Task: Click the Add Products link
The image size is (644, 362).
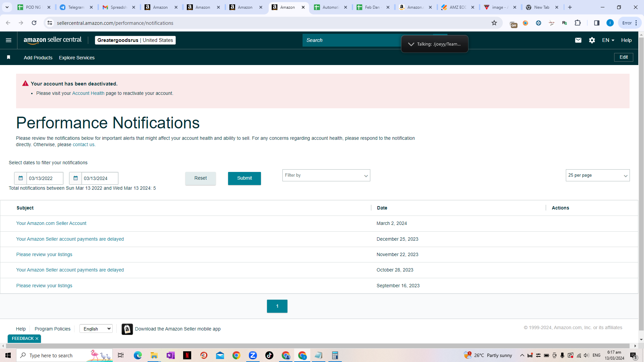Action: pyautogui.click(x=38, y=58)
